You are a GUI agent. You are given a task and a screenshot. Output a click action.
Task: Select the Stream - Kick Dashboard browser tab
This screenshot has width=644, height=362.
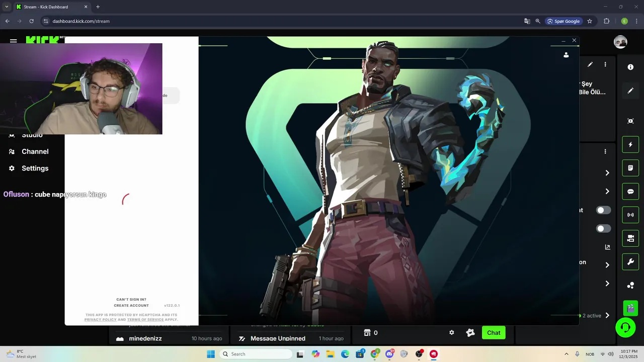click(x=52, y=7)
